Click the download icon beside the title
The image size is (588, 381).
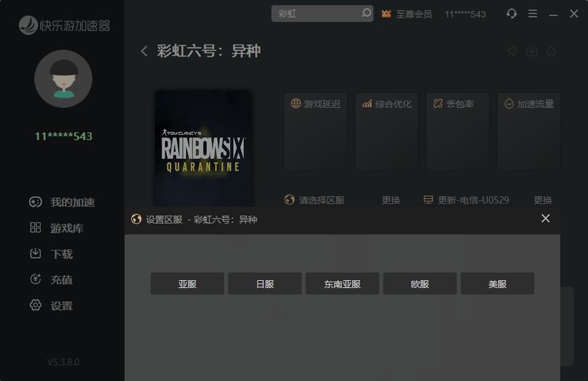pos(532,51)
